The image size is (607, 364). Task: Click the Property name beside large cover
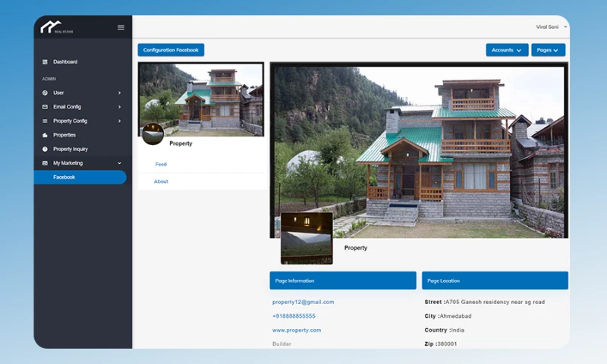click(356, 248)
